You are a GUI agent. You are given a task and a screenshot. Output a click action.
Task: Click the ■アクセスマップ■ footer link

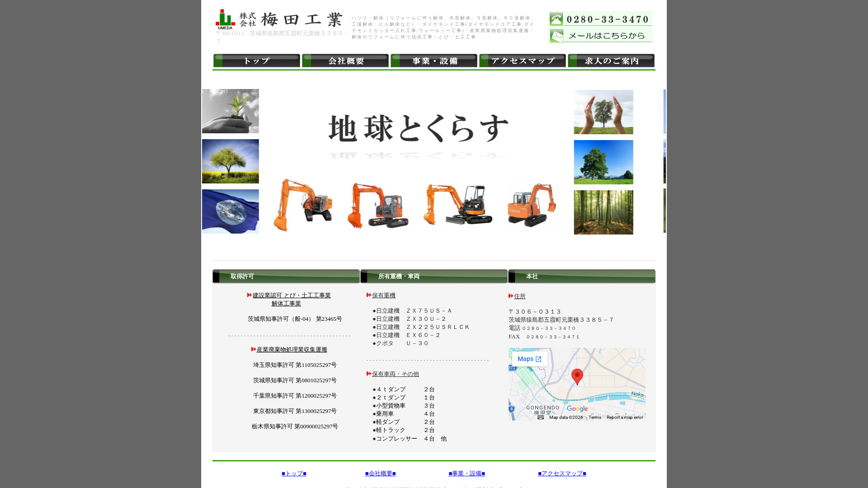[x=562, y=474]
